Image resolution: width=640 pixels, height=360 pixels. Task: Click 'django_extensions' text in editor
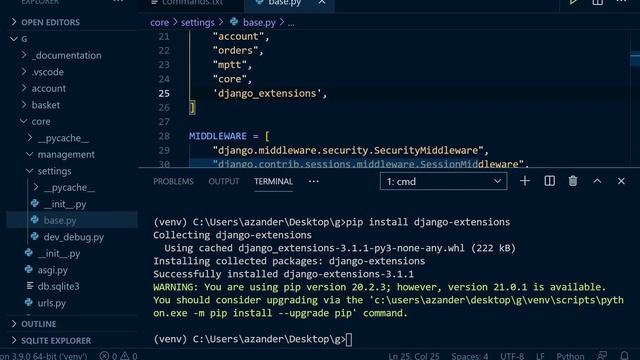(x=267, y=93)
